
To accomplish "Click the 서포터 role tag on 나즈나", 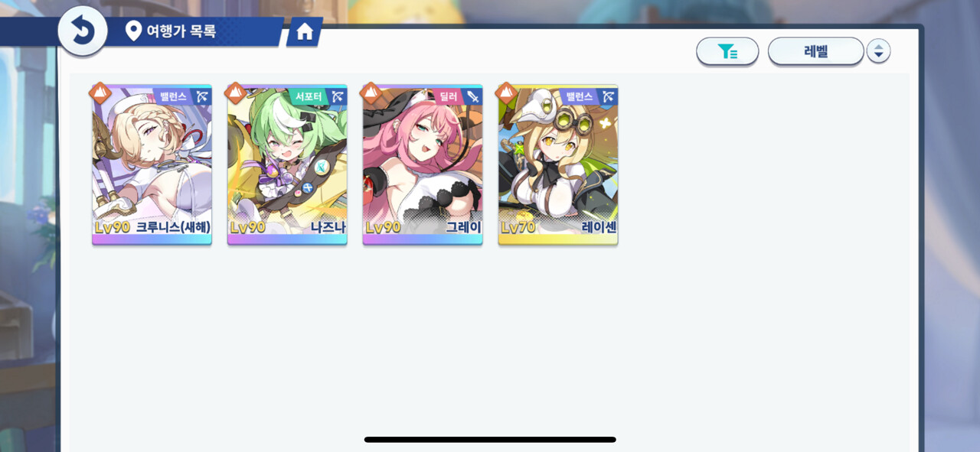I will tap(309, 96).
